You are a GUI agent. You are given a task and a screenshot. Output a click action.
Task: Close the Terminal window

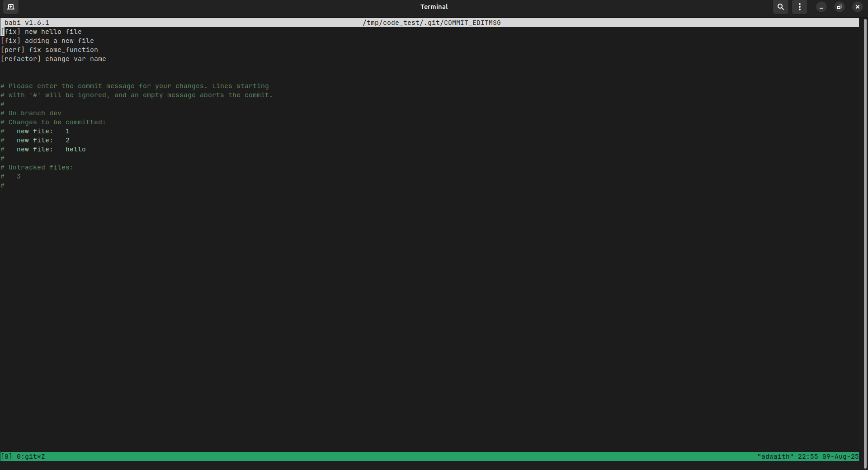[x=857, y=7]
